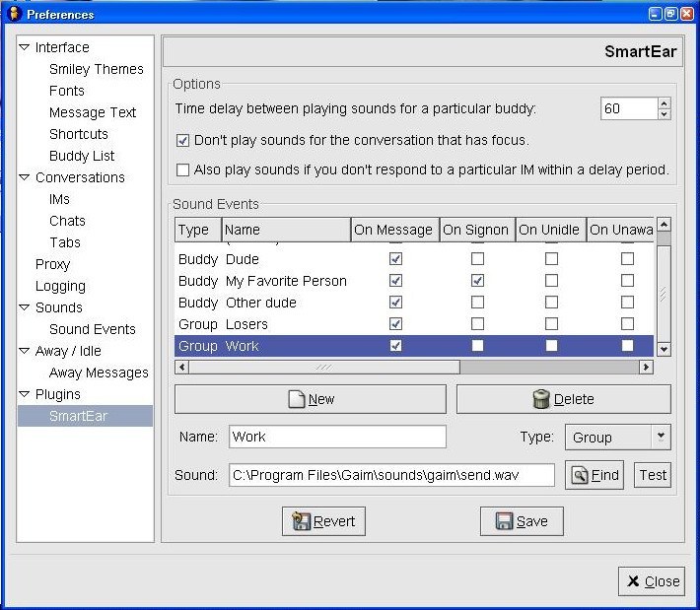Viewport: 700px width, 610px height.
Task: Click table scroll down arrow
Action: (664, 350)
